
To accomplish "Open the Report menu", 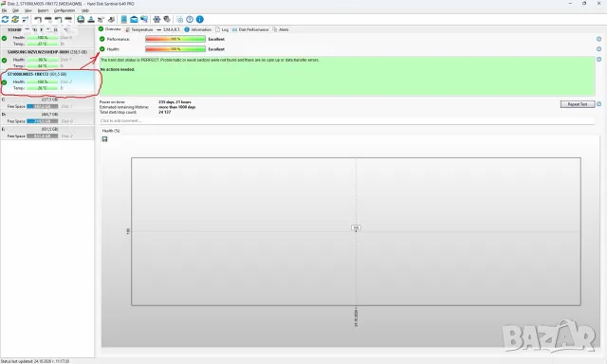I will pyautogui.click(x=43, y=10).
